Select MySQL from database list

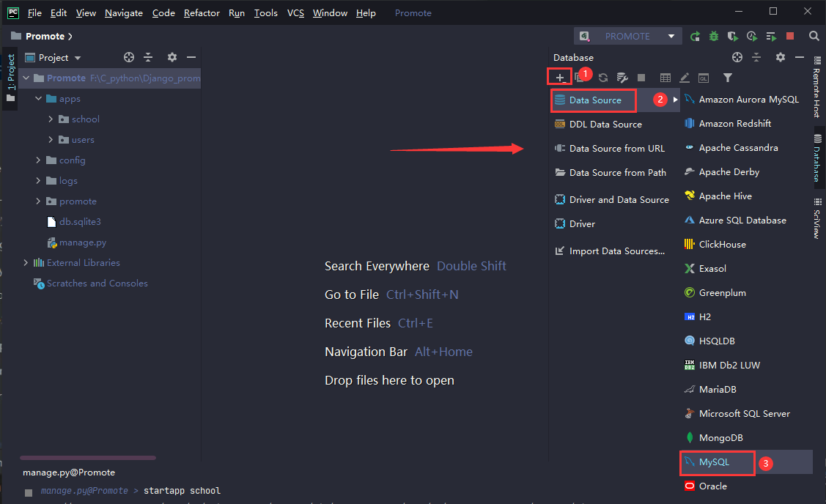[746, 462]
